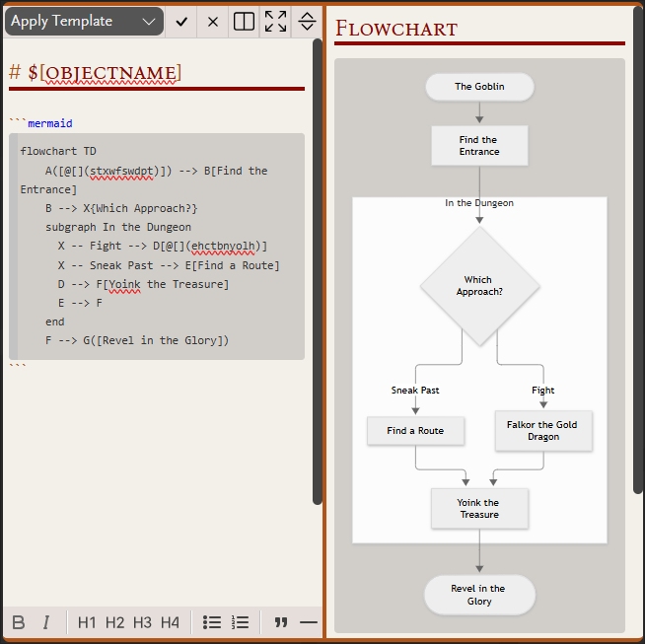Cancel editing with the X icon
This screenshot has width=645, height=644.
tap(213, 22)
